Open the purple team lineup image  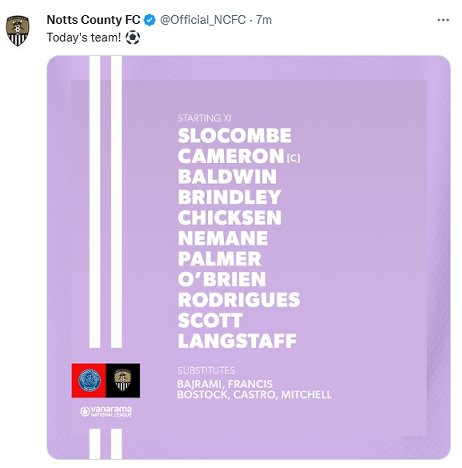click(249, 257)
